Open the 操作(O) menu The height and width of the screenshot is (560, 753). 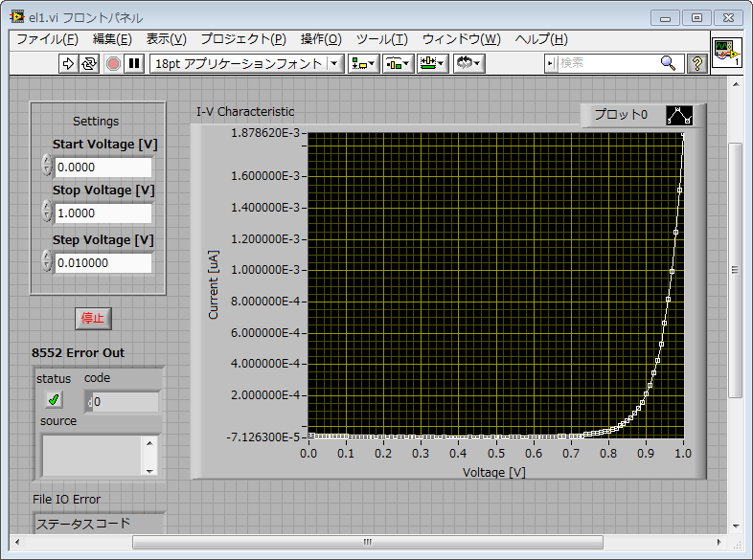(321, 39)
